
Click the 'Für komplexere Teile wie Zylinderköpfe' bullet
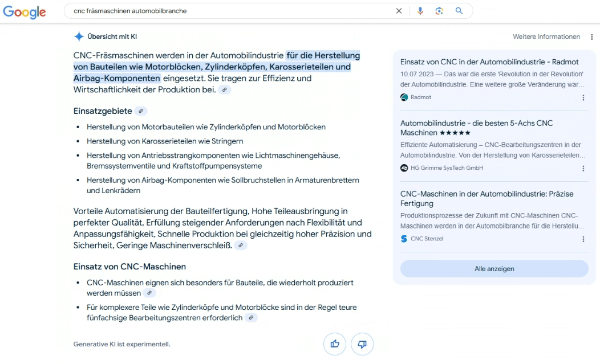click(221, 313)
